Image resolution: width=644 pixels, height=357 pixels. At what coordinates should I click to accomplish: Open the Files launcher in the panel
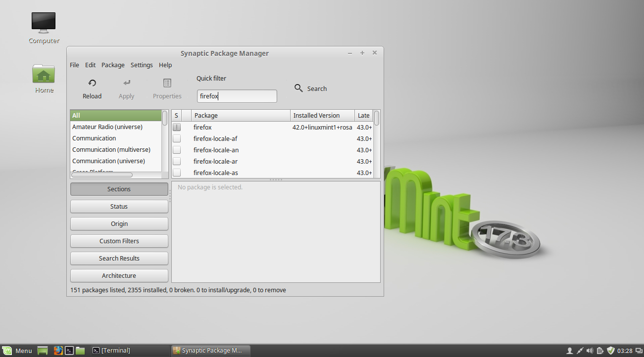coord(80,351)
